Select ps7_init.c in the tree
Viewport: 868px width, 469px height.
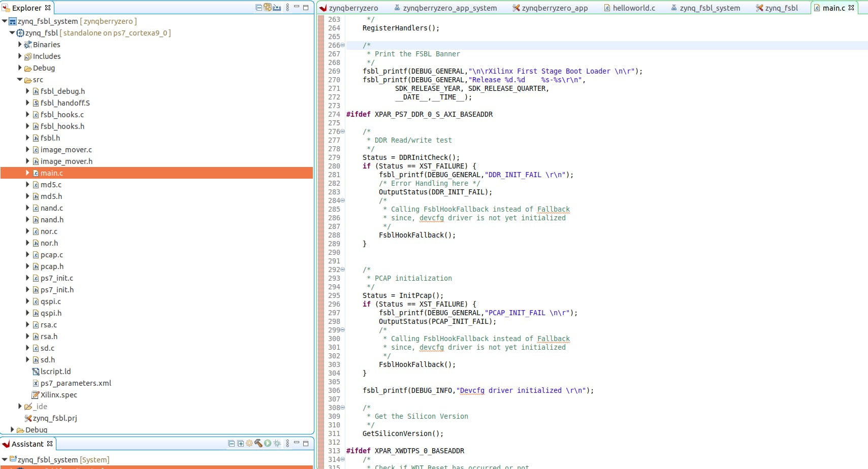[57, 278]
